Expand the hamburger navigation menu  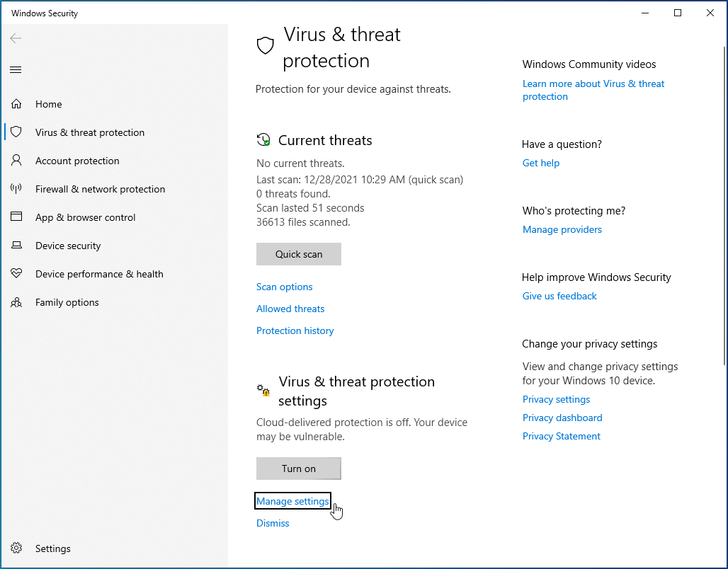(x=16, y=69)
